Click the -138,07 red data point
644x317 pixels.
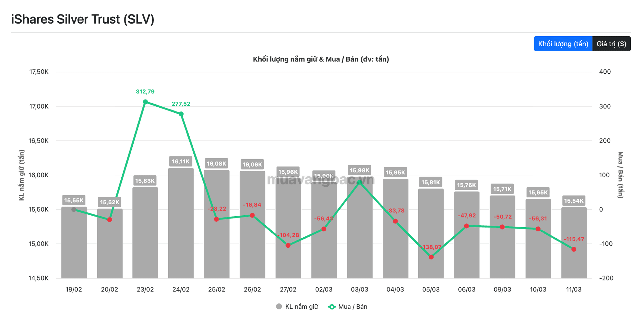click(431, 257)
